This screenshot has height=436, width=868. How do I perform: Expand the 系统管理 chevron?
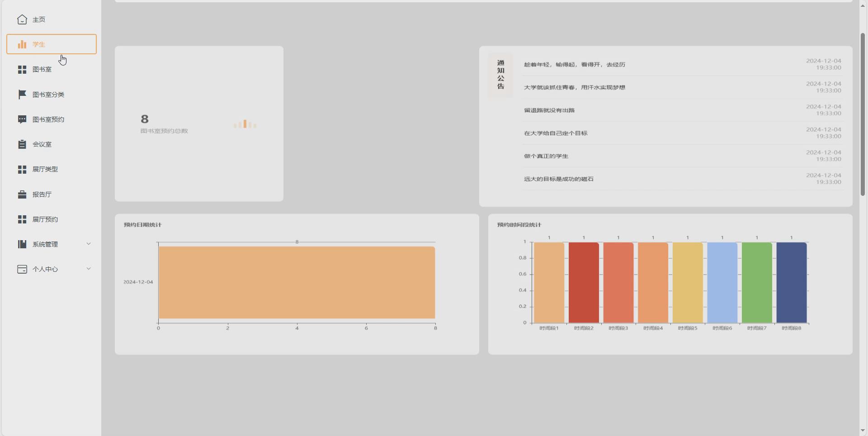click(x=89, y=244)
